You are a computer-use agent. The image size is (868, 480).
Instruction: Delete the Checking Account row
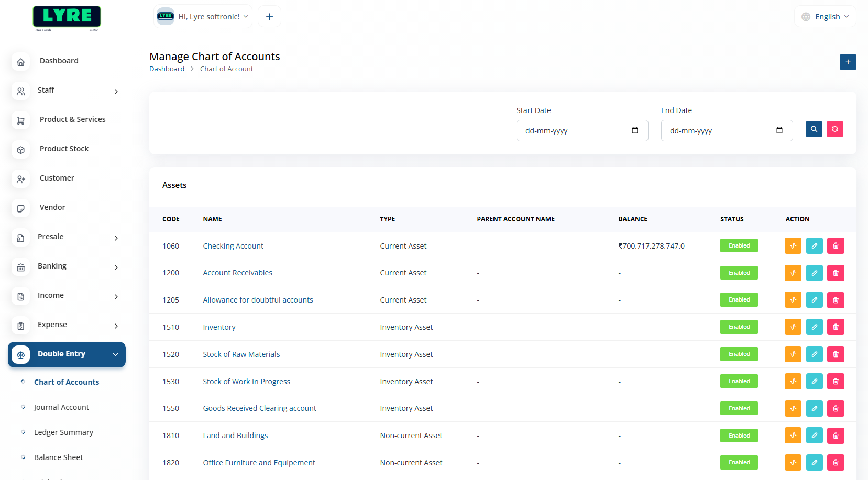[836, 246]
